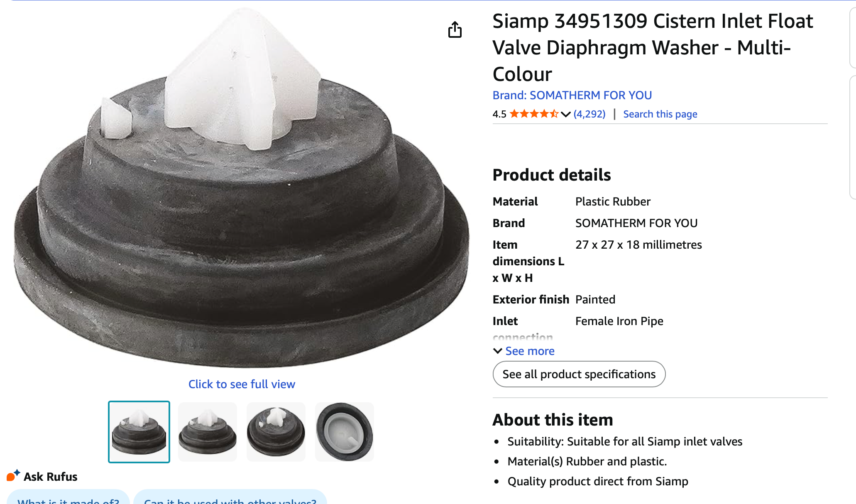
Task: Click the Click to see full view link
Action: click(x=242, y=384)
